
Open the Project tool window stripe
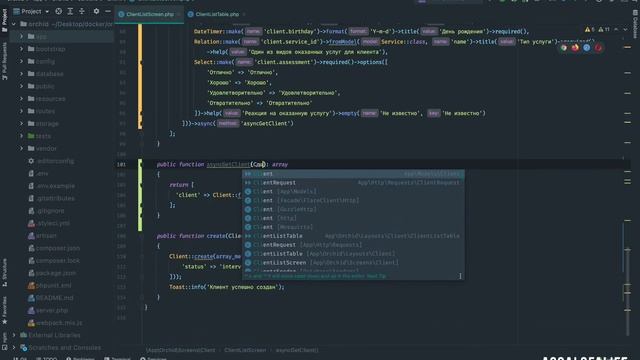(x=4, y=20)
